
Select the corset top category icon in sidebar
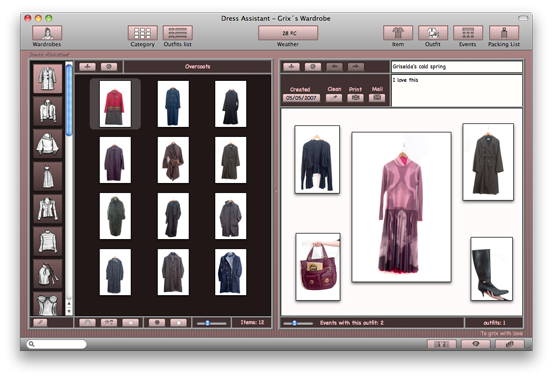coord(48,303)
